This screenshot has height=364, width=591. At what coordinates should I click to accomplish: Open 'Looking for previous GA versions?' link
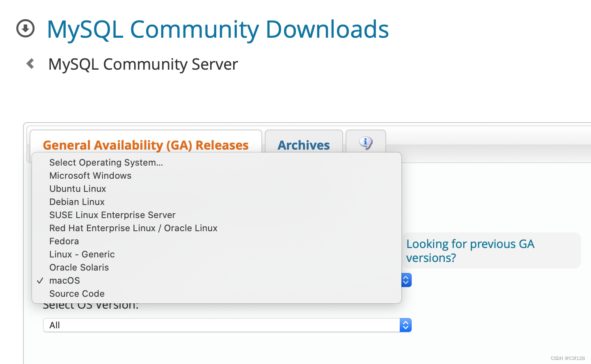pyautogui.click(x=470, y=251)
